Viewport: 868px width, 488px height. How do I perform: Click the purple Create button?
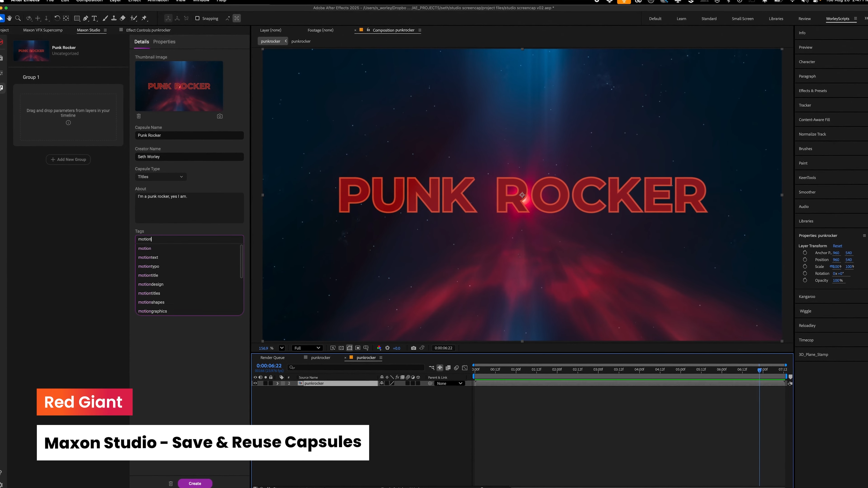click(195, 483)
